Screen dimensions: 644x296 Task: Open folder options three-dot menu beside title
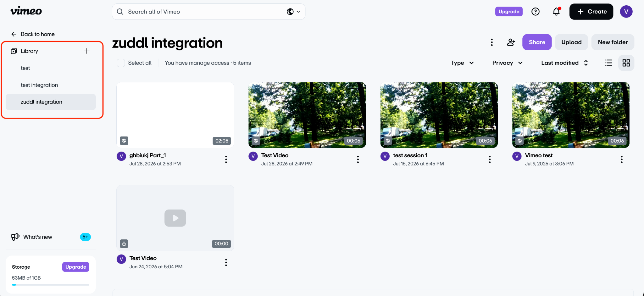click(492, 42)
